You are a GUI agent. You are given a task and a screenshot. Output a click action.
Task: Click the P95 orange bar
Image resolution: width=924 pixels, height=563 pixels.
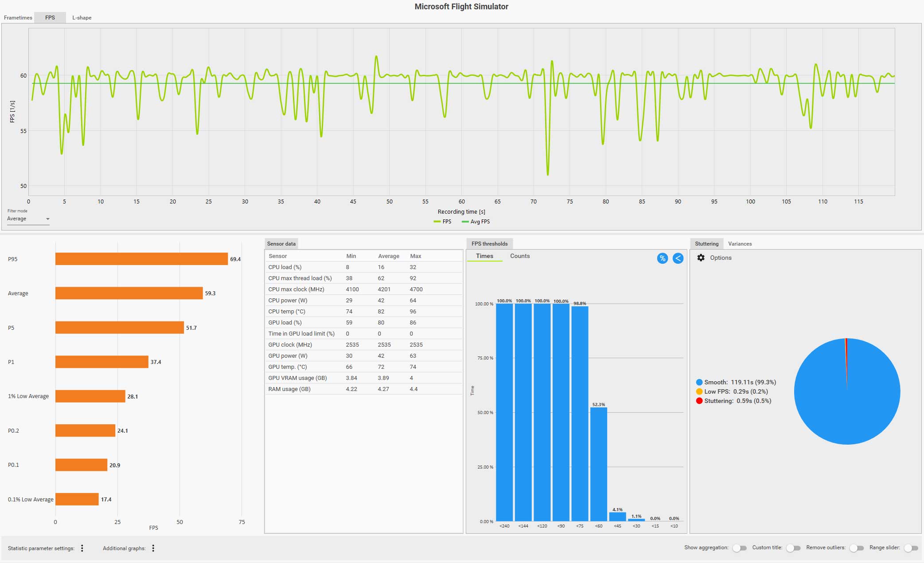[x=141, y=259]
